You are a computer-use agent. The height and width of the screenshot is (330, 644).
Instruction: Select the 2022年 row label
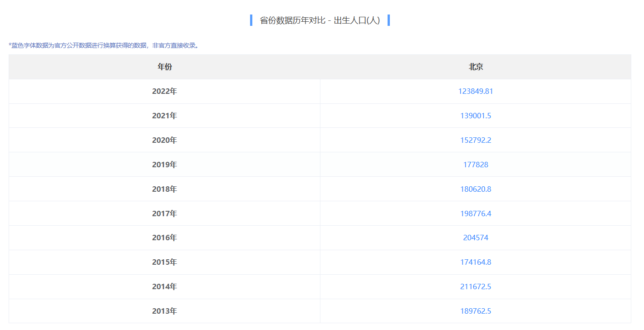[x=165, y=91]
